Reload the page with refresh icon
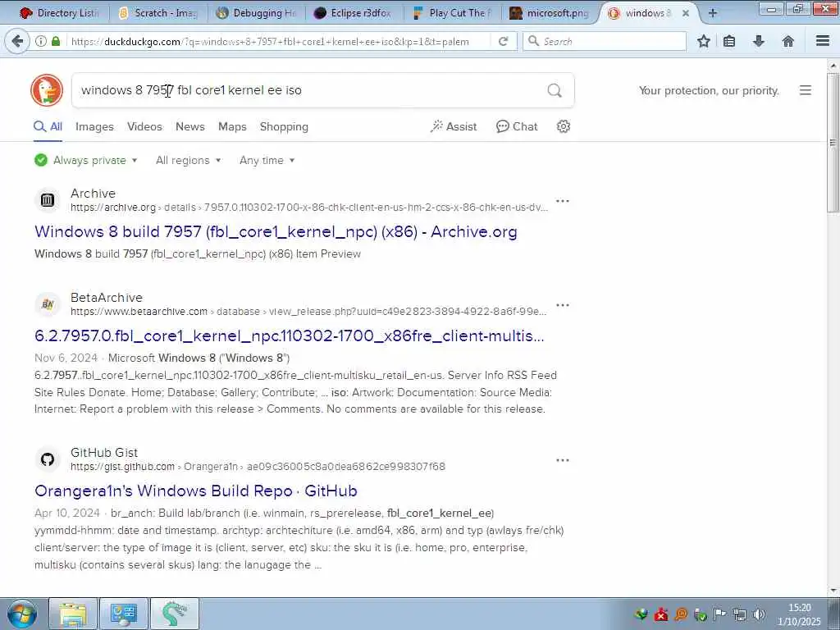840x630 pixels. tap(503, 41)
